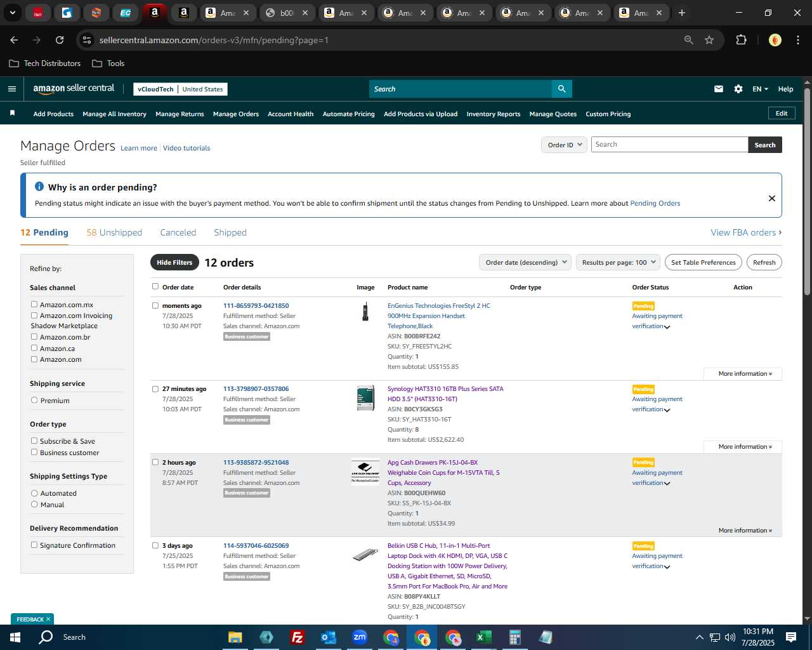Switch to the Canceled tab

178,232
